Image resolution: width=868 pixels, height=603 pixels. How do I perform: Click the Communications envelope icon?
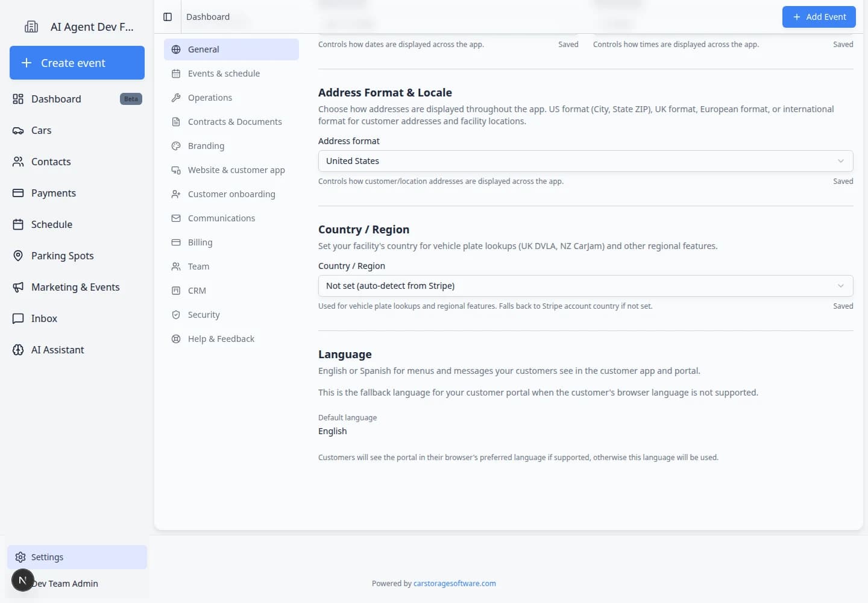tap(176, 218)
